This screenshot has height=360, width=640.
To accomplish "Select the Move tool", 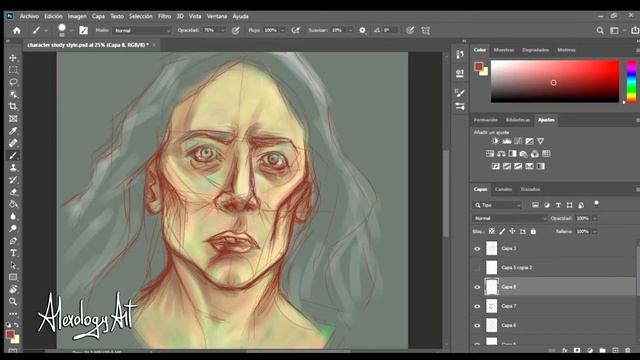I will 13,58.
